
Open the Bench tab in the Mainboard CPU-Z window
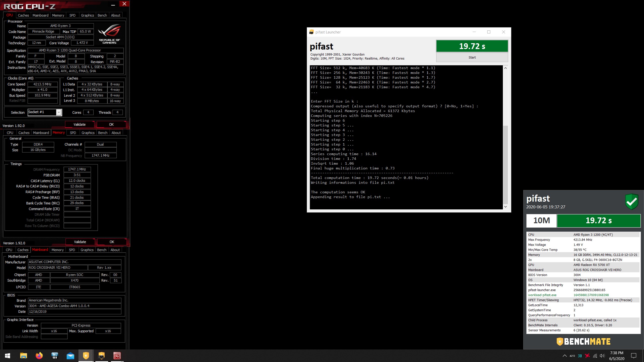tap(102, 250)
